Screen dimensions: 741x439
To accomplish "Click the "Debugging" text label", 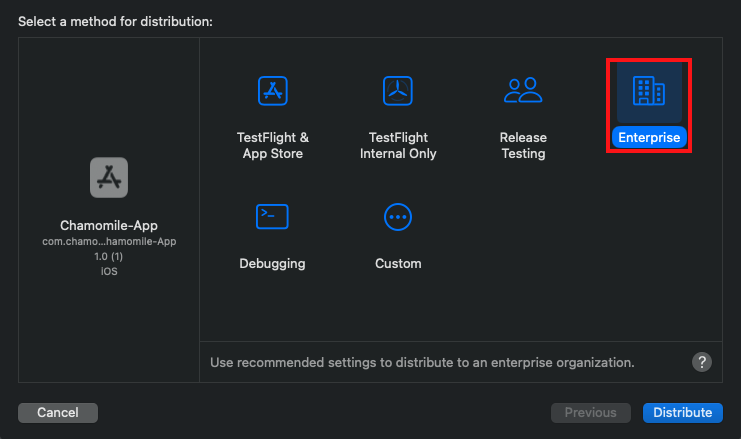I will pyautogui.click(x=272, y=264).
